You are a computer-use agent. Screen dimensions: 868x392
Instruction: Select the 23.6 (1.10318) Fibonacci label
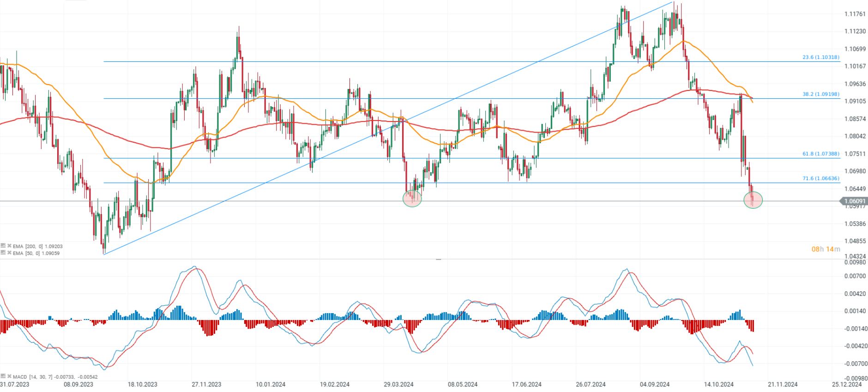[821, 57]
